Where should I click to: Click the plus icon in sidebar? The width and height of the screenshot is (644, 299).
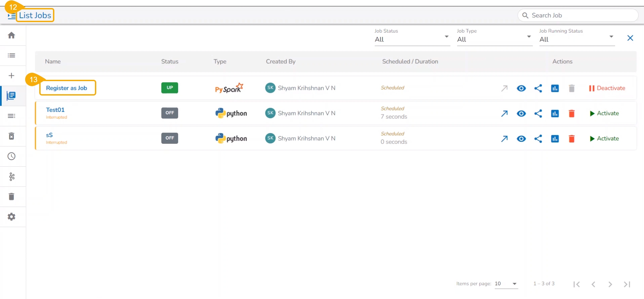(11, 76)
